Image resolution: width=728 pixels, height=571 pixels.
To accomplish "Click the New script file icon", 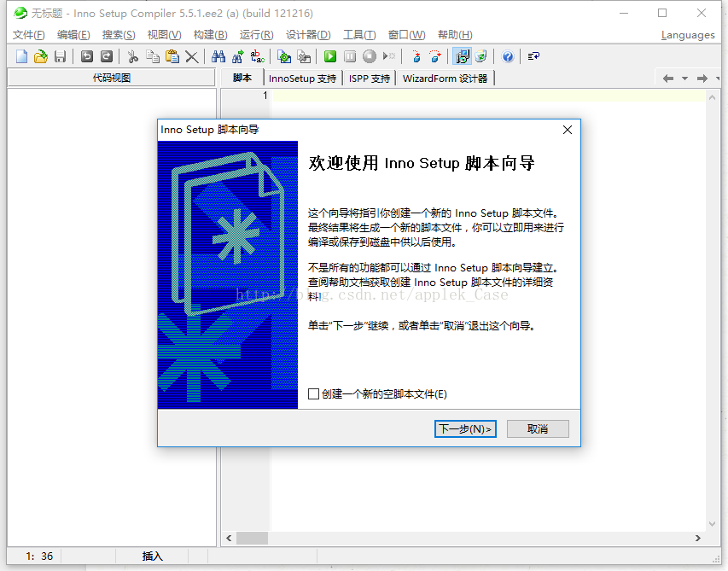I will click(x=21, y=56).
